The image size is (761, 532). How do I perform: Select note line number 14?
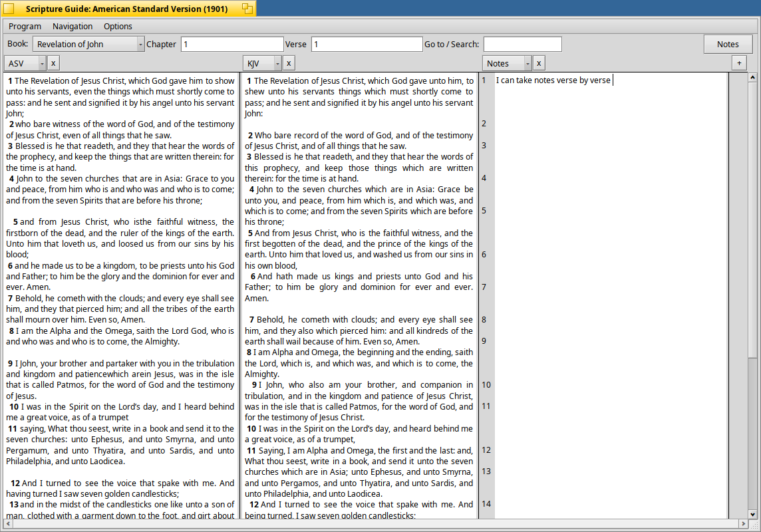coord(486,504)
